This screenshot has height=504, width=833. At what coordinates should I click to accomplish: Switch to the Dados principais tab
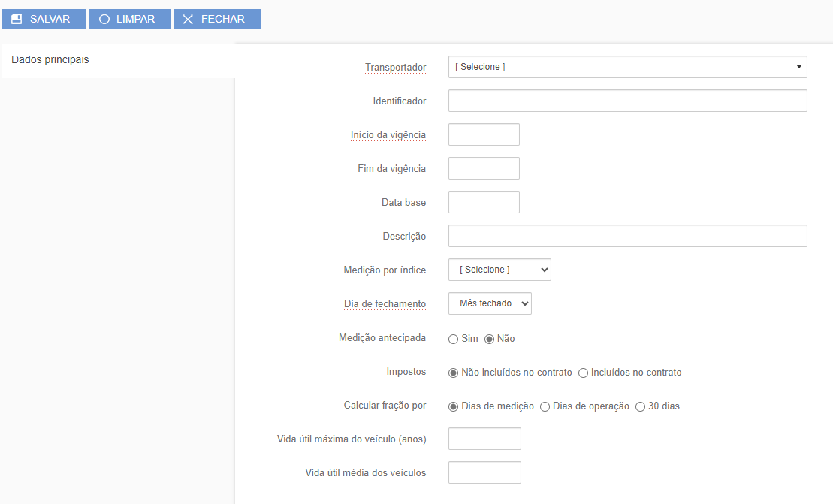click(x=50, y=59)
